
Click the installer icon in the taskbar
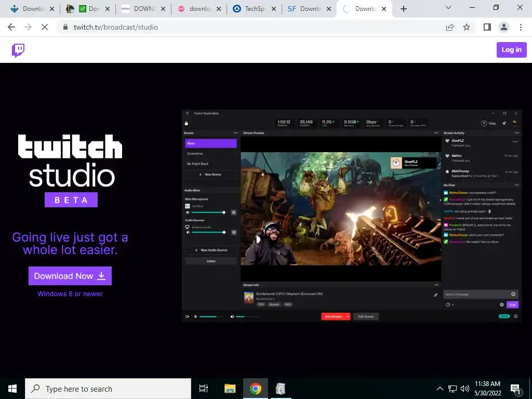coord(280,389)
